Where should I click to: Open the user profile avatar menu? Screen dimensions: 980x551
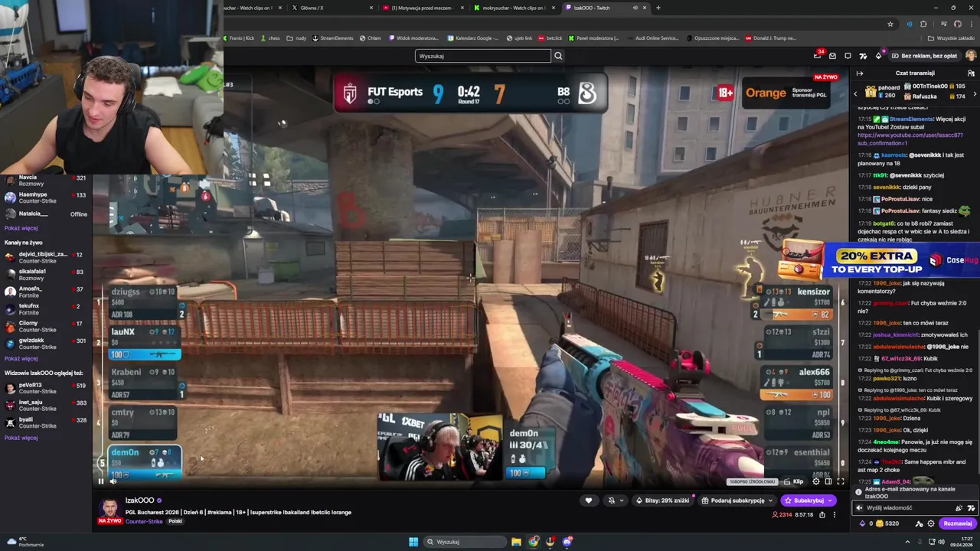[x=971, y=56]
